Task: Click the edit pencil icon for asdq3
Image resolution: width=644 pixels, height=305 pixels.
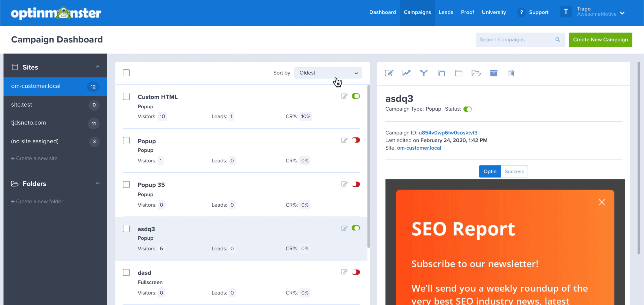Action: pyautogui.click(x=344, y=228)
